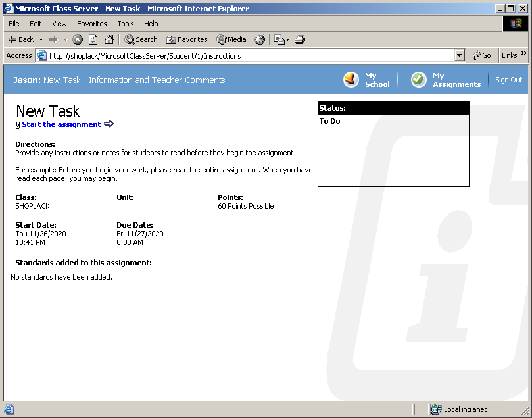Open the Forward history dropdown arrow
The image size is (532, 418).
[x=66, y=39]
